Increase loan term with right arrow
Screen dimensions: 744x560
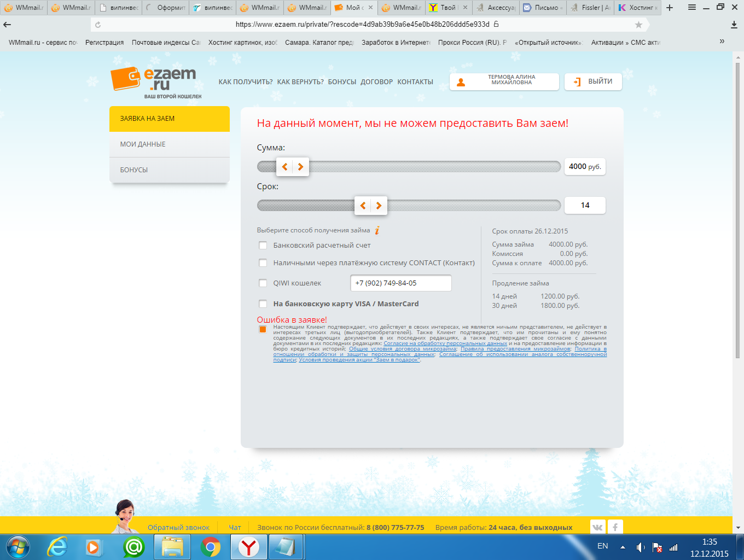379,206
